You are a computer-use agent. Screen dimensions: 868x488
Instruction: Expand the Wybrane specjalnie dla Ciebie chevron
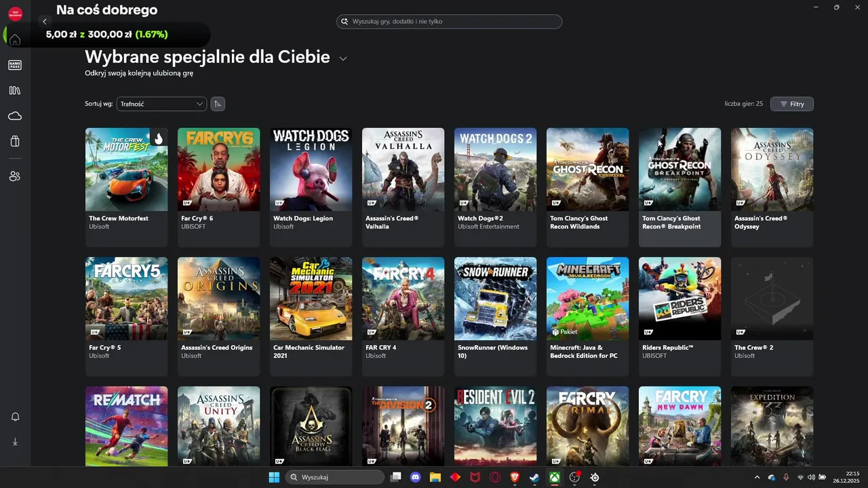(343, 58)
